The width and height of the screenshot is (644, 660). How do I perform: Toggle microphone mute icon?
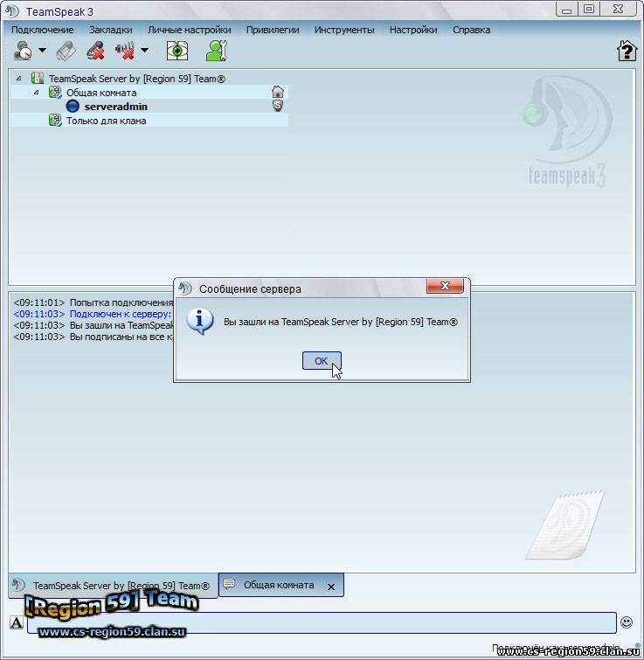pyautogui.click(x=95, y=51)
